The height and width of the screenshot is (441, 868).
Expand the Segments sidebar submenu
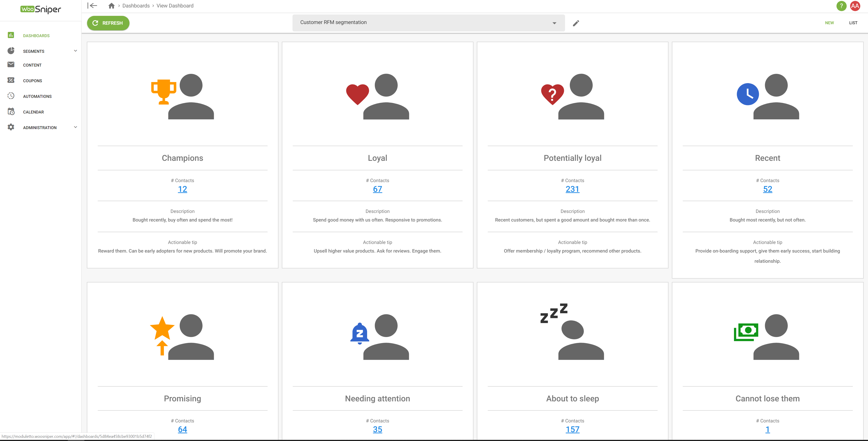tap(75, 51)
